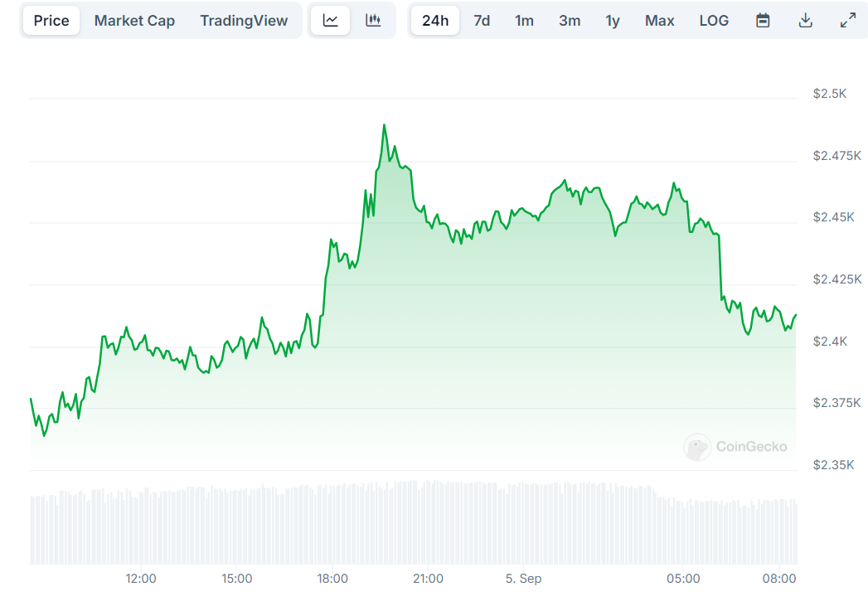Switch to line chart view
Image resolution: width=868 pixels, height=606 pixels.
point(331,21)
